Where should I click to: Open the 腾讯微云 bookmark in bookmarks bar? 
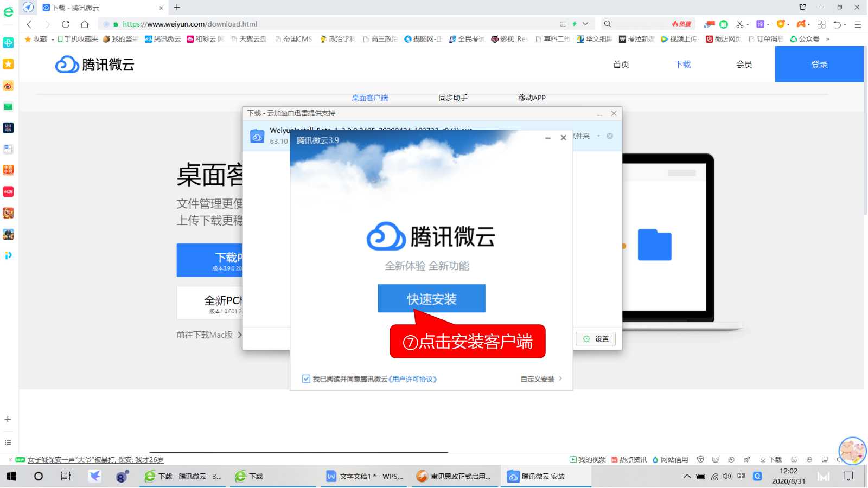163,39
